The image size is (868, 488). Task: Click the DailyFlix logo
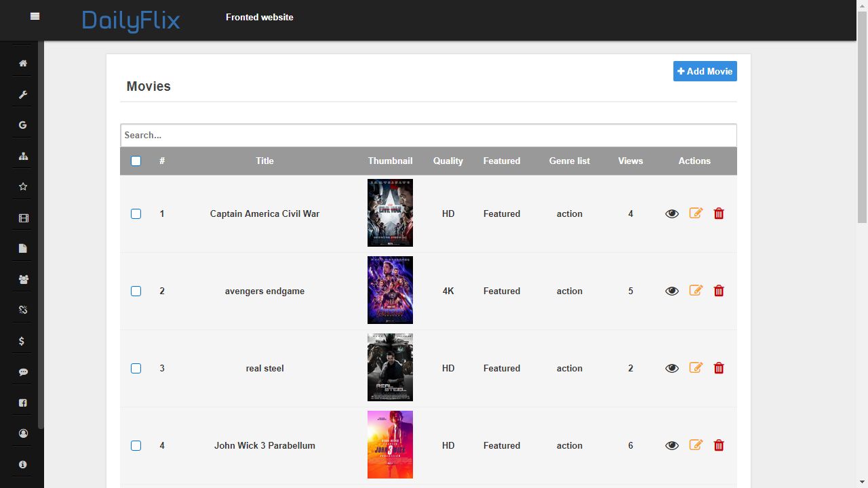pyautogui.click(x=131, y=20)
